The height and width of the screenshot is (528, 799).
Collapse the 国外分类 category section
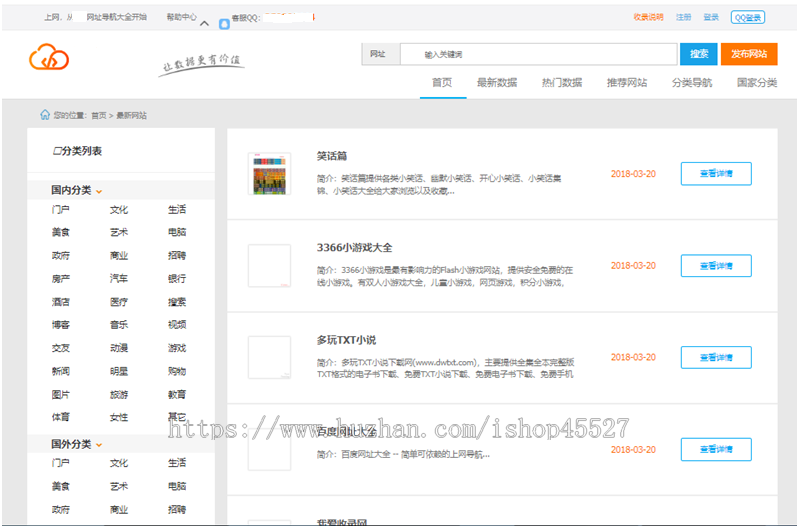coord(99,445)
